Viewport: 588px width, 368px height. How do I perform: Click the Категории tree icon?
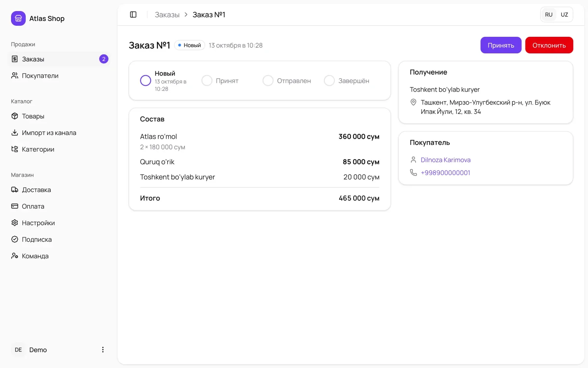click(15, 149)
